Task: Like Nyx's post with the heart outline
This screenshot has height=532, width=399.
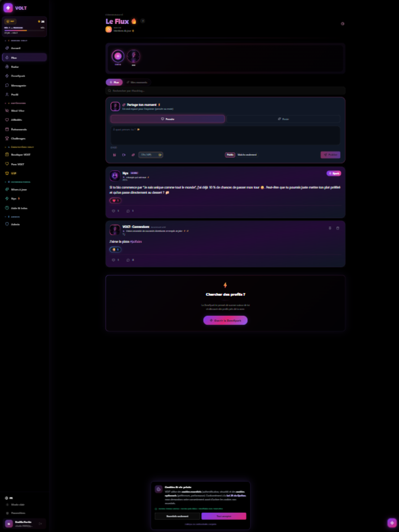Action: (115, 211)
